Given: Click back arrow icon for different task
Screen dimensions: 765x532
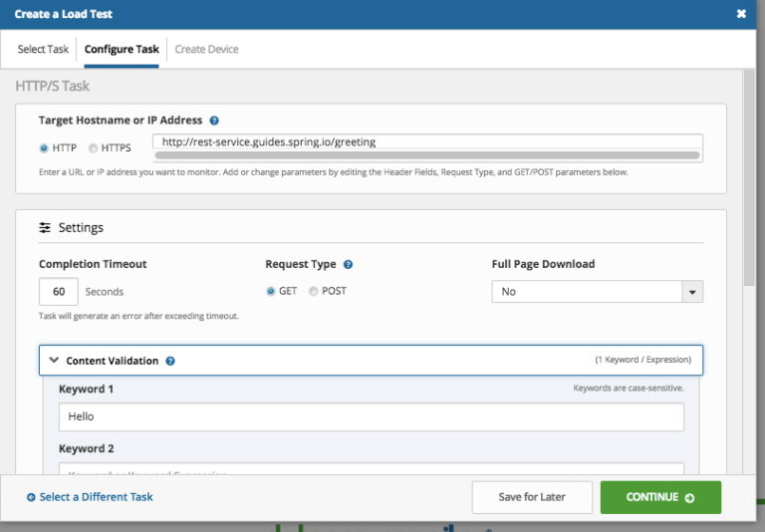Looking at the screenshot, I should [31, 497].
